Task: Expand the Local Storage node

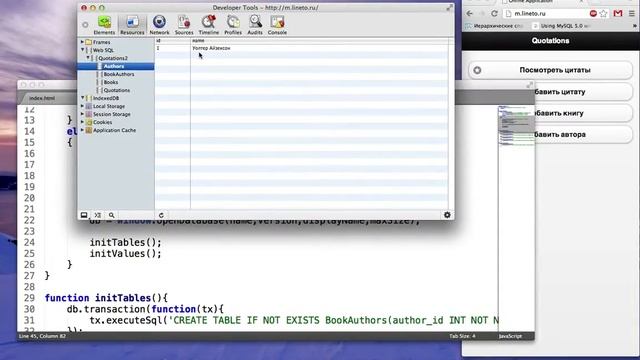Action: (82, 106)
